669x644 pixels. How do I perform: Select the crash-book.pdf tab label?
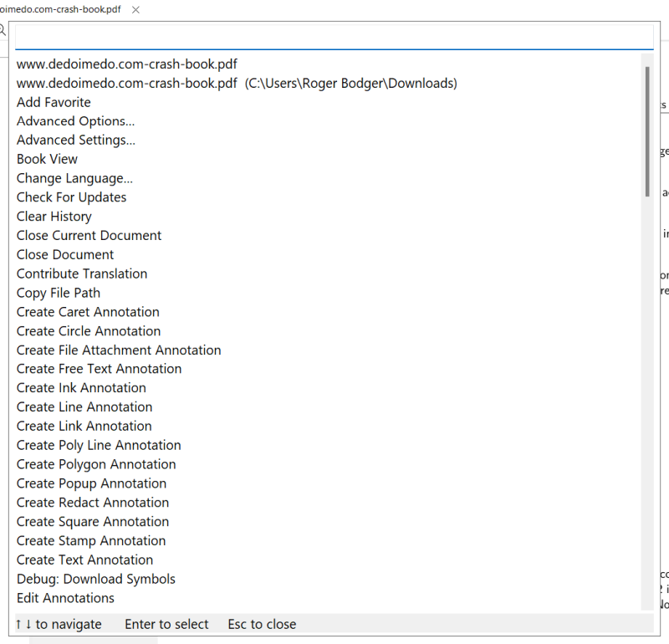click(63, 9)
